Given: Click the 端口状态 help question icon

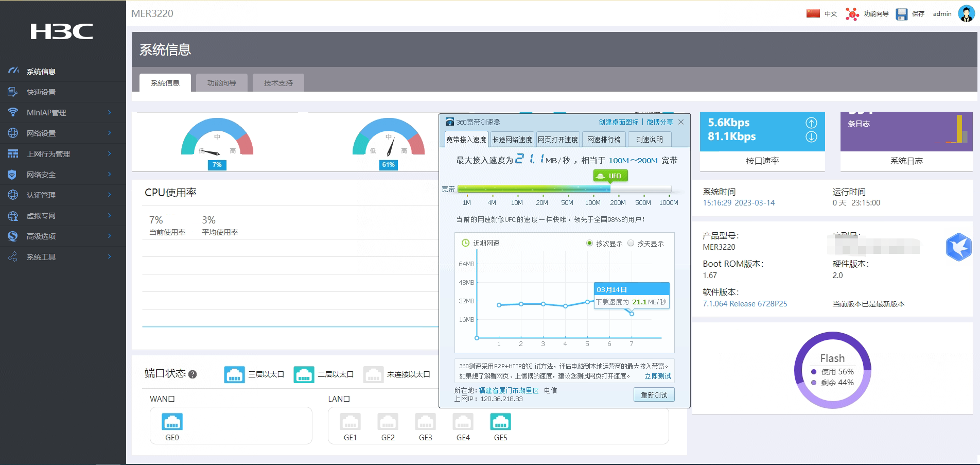Looking at the screenshot, I should tap(192, 374).
